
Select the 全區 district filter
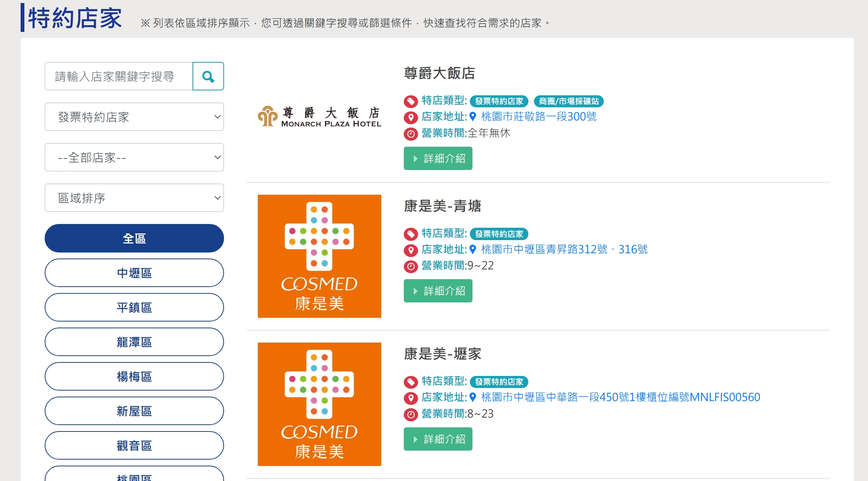[x=134, y=238]
